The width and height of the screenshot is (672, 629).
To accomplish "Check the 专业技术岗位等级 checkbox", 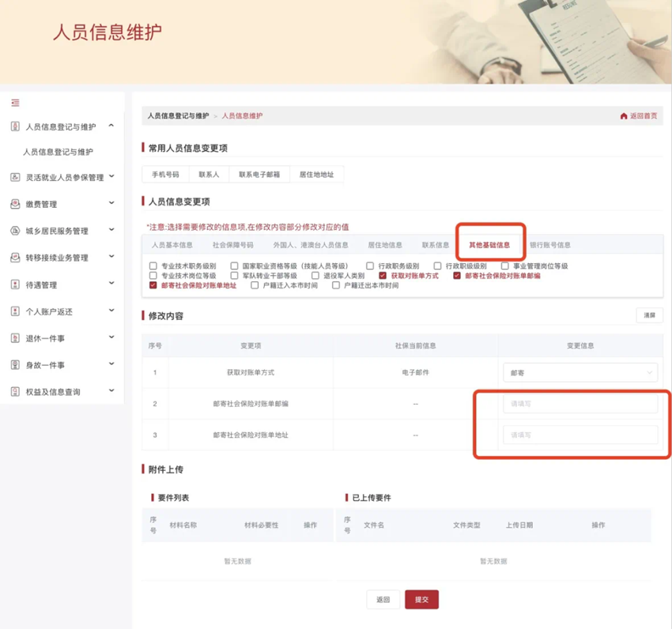I will 153,276.
